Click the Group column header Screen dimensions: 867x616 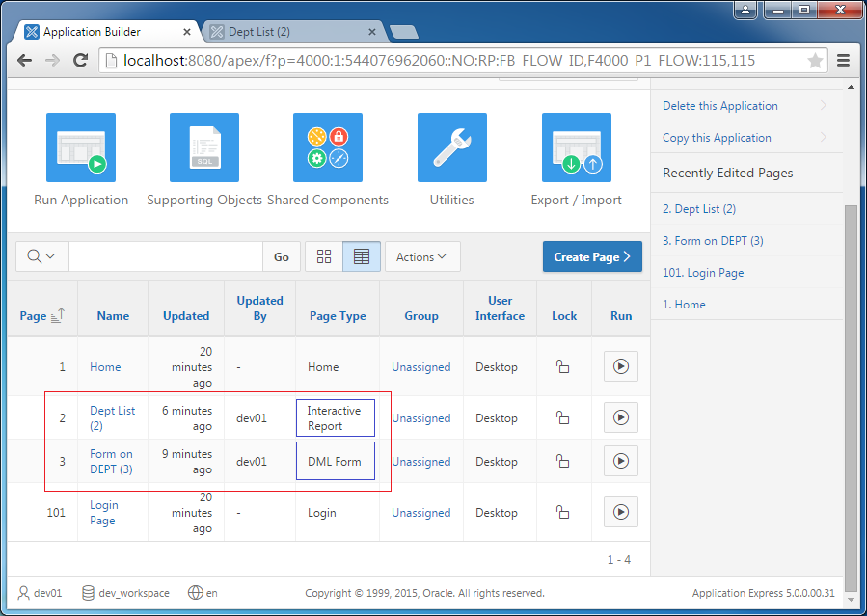421,316
